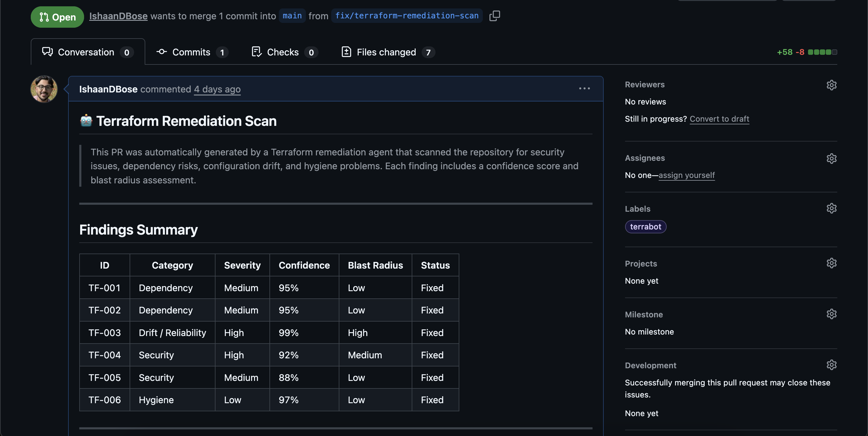Open the IshaanDBose author profile link in the header
Viewport: 868px width, 436px height.
pos(118,16)
